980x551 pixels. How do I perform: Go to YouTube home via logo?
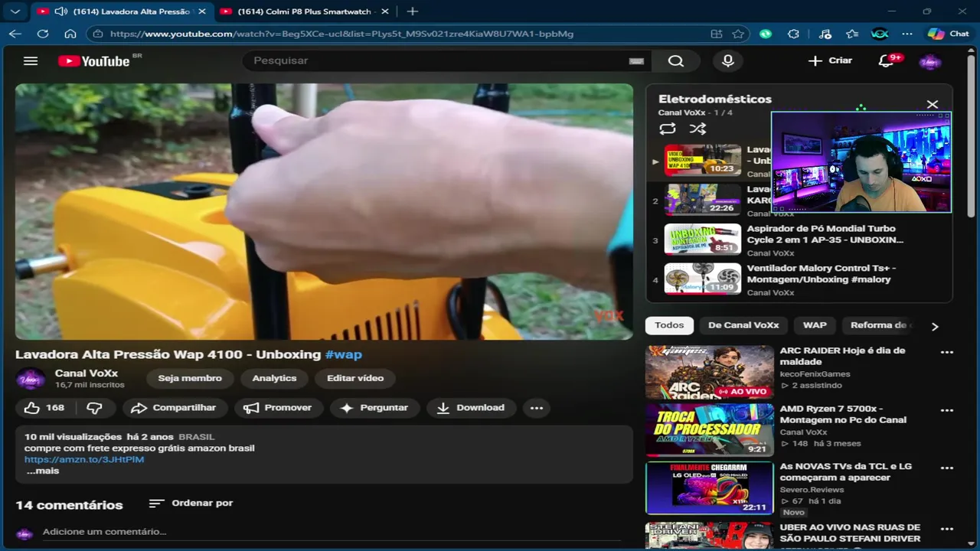[x=94, y=61]
